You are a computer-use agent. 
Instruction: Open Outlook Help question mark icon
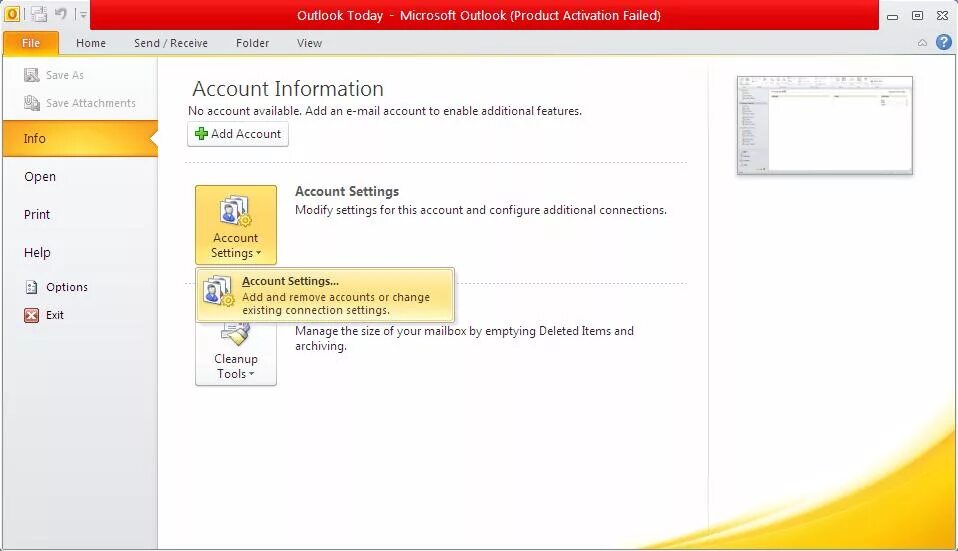pos(944,42)
